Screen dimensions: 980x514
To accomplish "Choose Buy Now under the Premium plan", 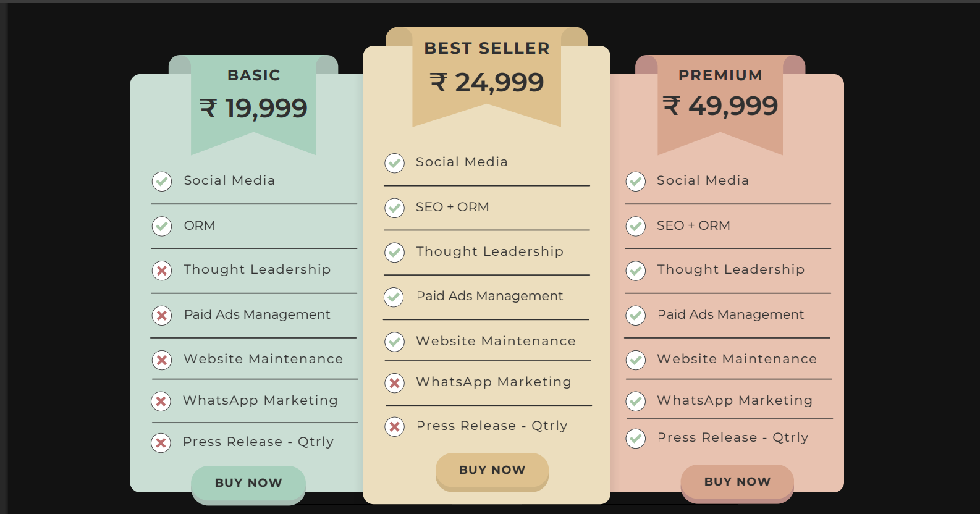I will coord(737,482).
